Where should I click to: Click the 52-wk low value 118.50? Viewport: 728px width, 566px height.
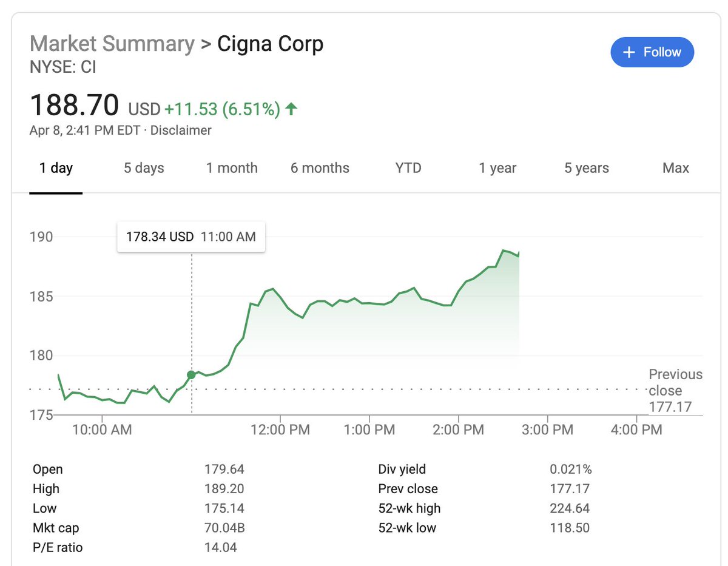pyautogui.click(x=570, y=528)
